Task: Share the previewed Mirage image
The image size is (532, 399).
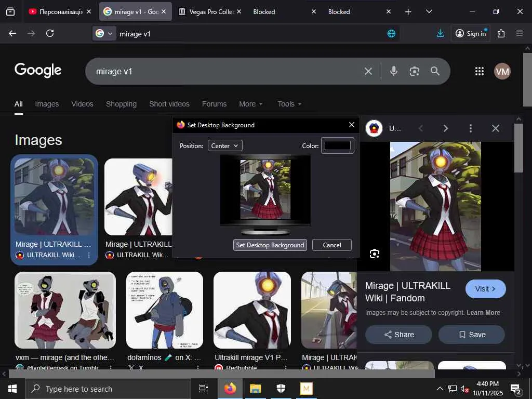Action: [398, 335]
